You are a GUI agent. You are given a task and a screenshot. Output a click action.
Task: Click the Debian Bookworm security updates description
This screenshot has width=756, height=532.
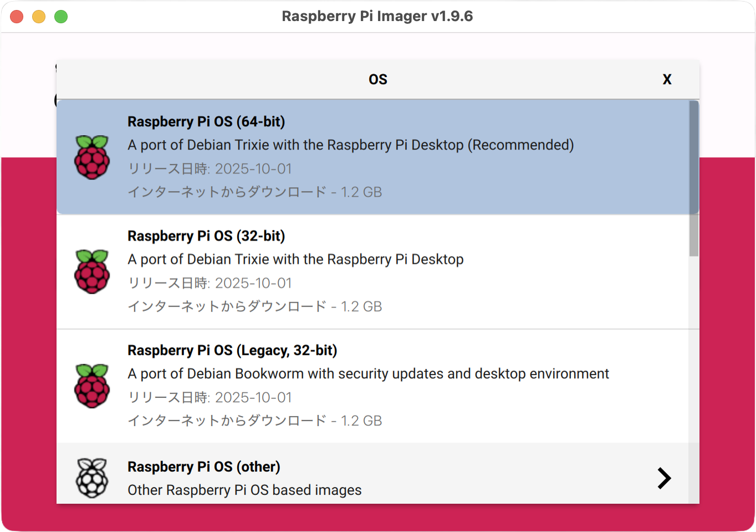[368, 374]
